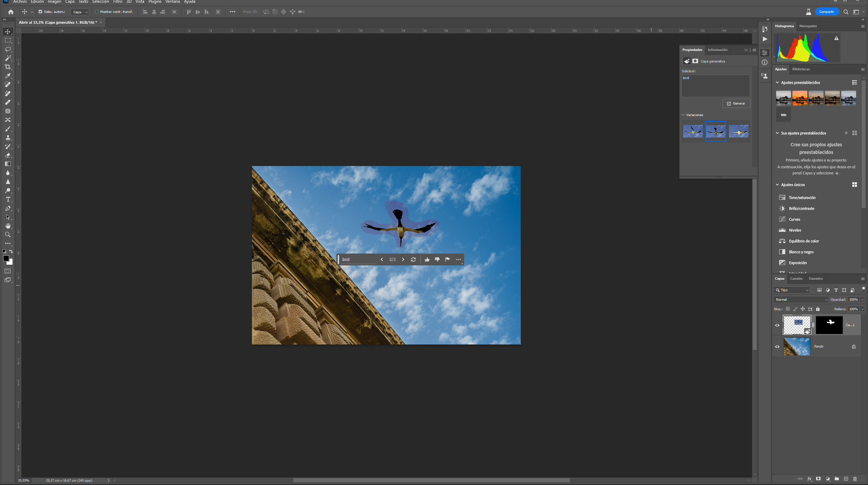Switch to the Canales tab
Viewport: 868px width, 485px height.
[x=796, y=278]
